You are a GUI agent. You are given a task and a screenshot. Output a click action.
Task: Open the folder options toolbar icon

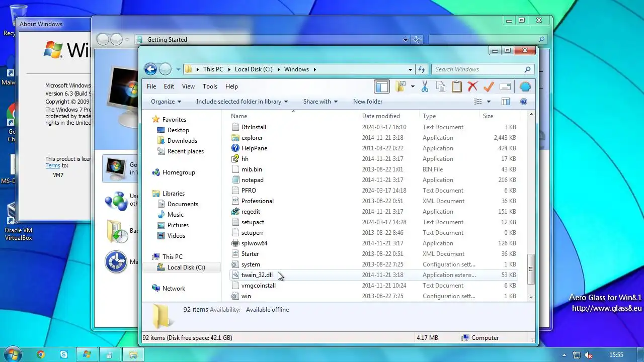(x=400, y=86)
